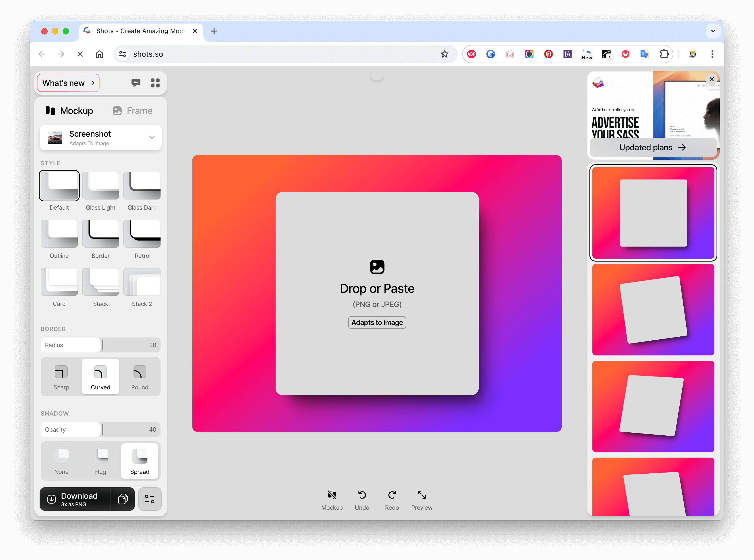Apply the Border style

[x=100, y=234]
